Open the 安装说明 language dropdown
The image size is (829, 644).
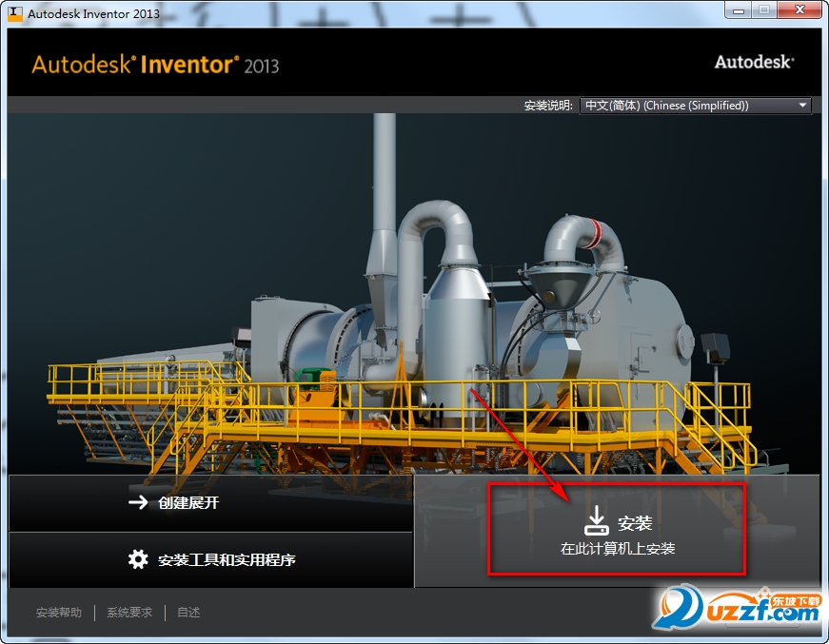tap(695, 106)
